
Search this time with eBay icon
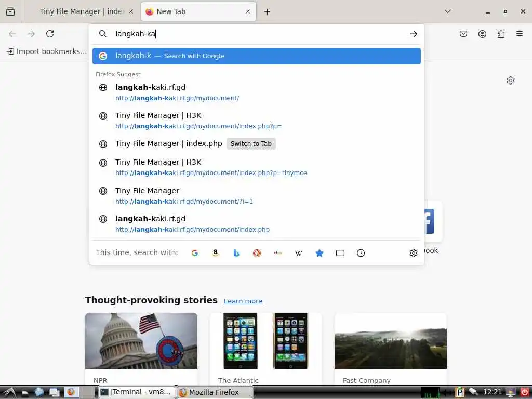click(278, 253)
